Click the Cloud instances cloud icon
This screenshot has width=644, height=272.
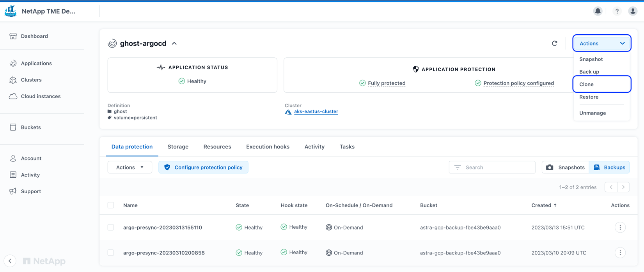(x=13, y=96)
